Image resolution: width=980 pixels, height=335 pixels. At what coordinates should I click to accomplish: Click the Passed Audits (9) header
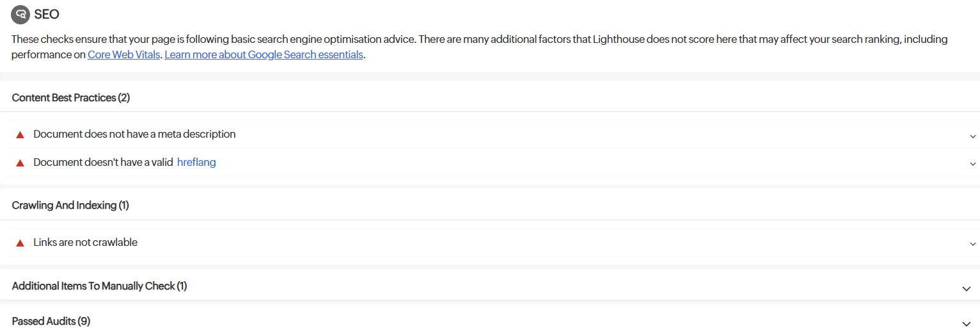51,322
